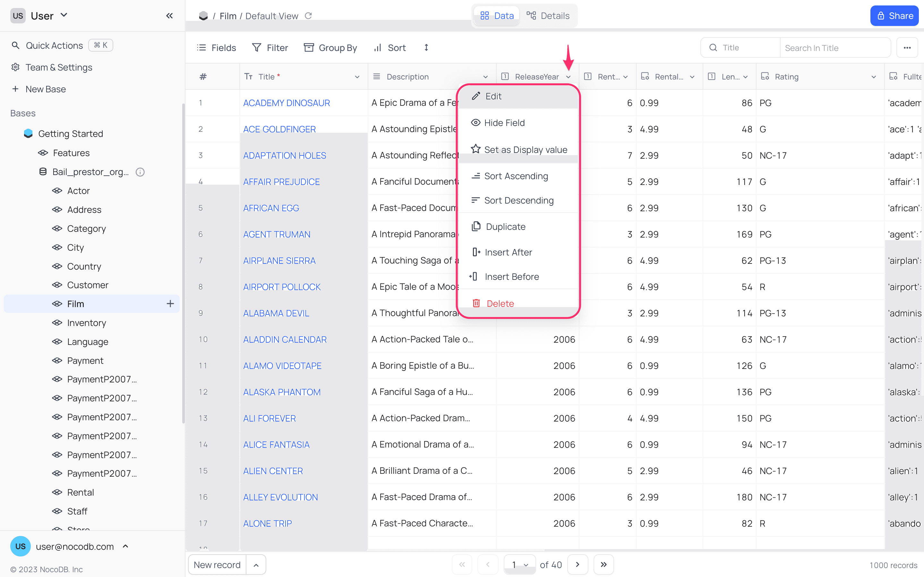Click next page arrow in pagination

577,564
